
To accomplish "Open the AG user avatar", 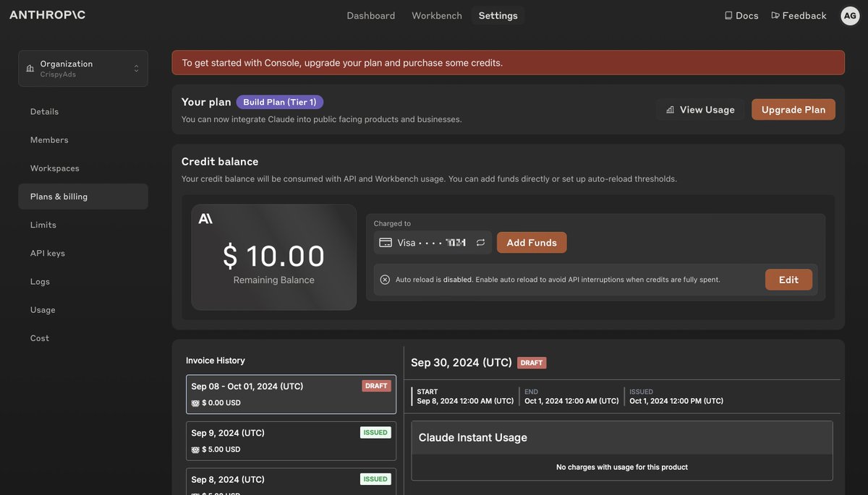I will tap(850, 16).
